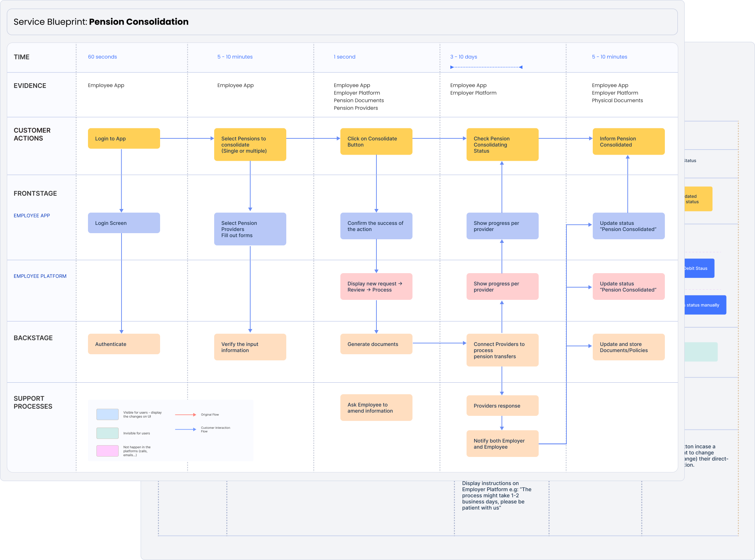
Task: Click the Providers response box
Action: 502,405
